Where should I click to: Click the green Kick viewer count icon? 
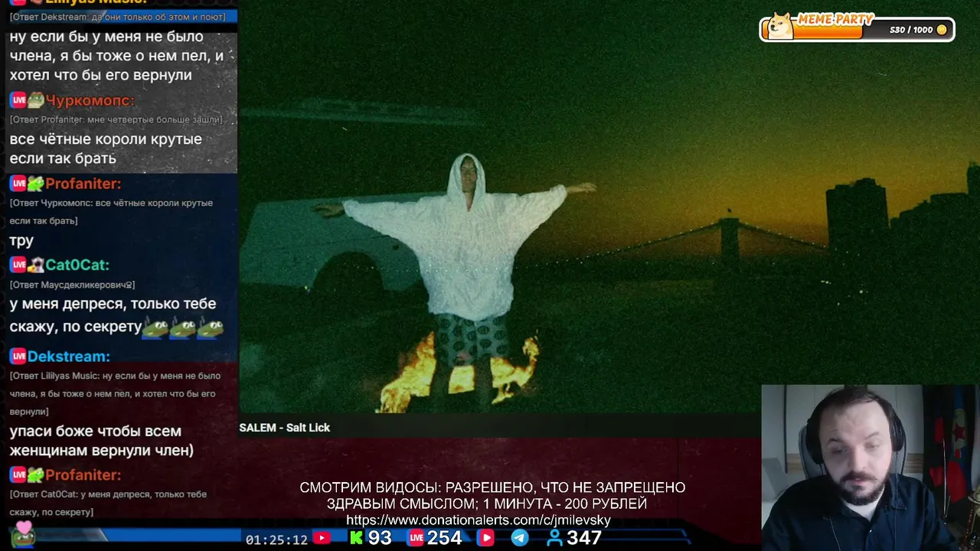click(x=356, y=538)
